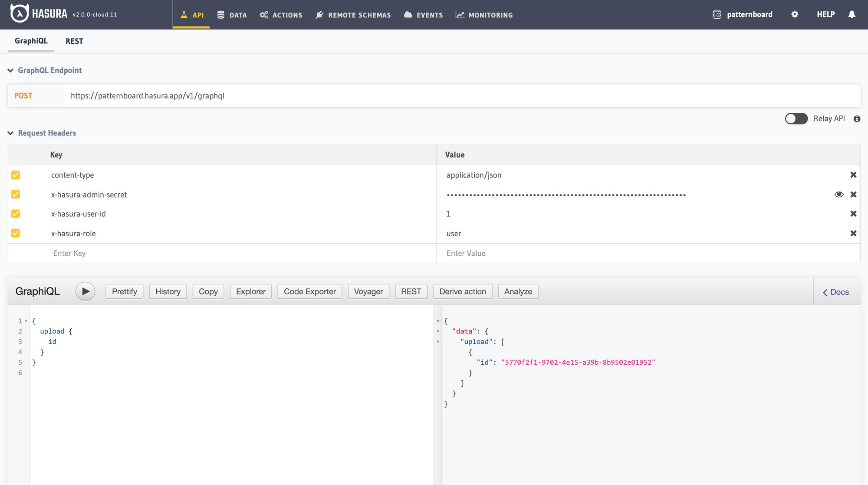Screen dimensions: 868x485
Task: Open the Docs panel
Action: pos(836,292)
